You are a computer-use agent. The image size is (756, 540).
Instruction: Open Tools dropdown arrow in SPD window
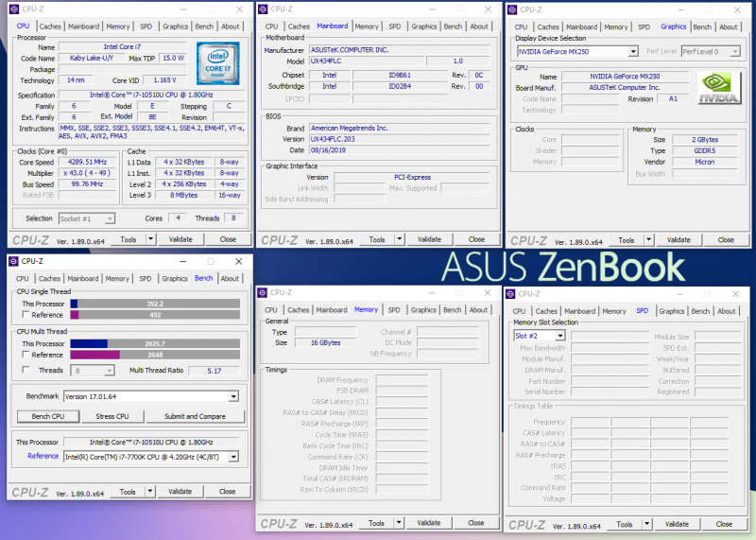tap(646, 524)
